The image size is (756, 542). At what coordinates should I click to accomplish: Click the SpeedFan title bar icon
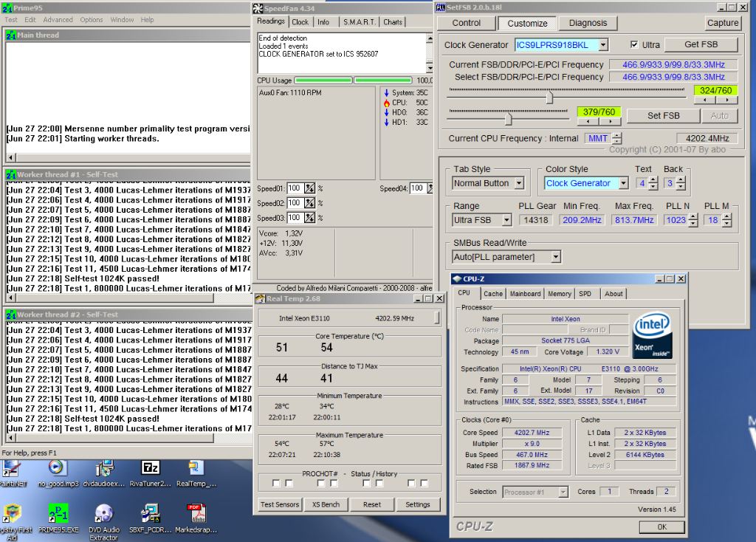click(258, 8)
